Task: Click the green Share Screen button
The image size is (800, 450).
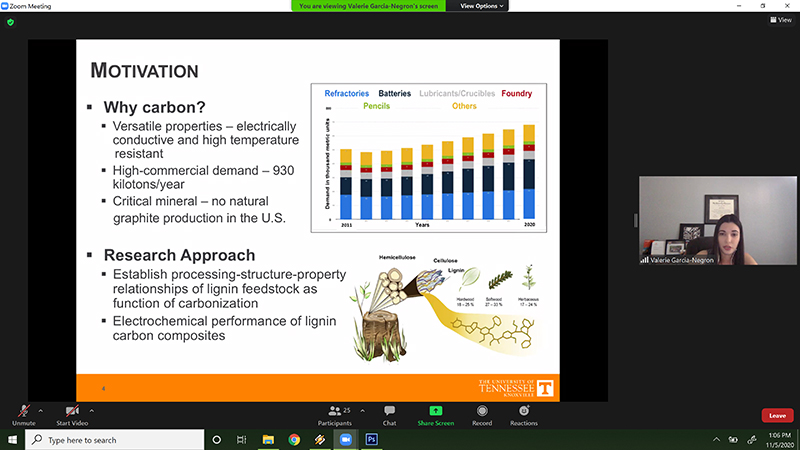Action: click(435, 415)
